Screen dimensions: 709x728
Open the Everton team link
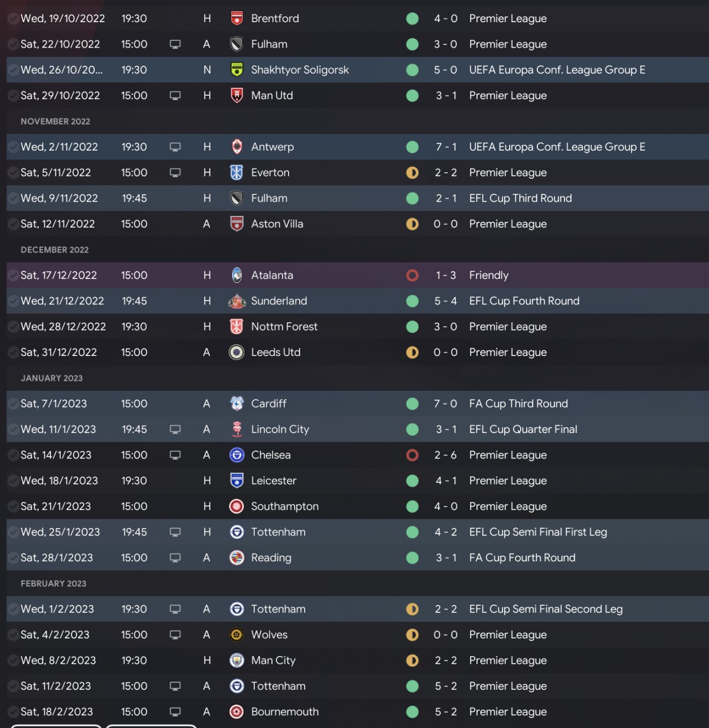click(x=270, y=173)
